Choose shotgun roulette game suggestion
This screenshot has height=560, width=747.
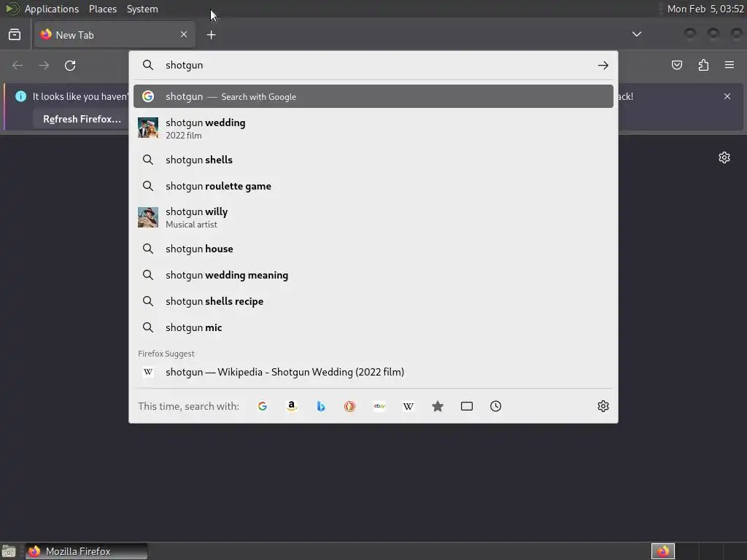373,186
